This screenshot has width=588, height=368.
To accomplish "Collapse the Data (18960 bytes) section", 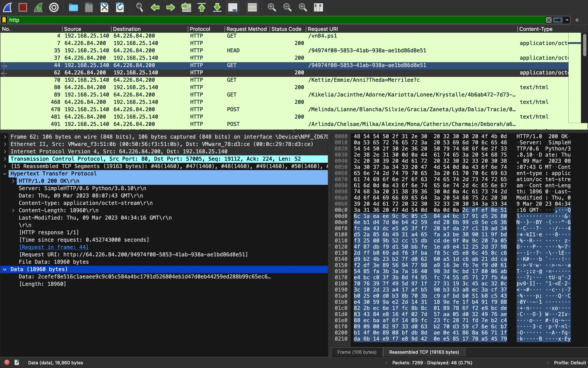I will (5, 269).
